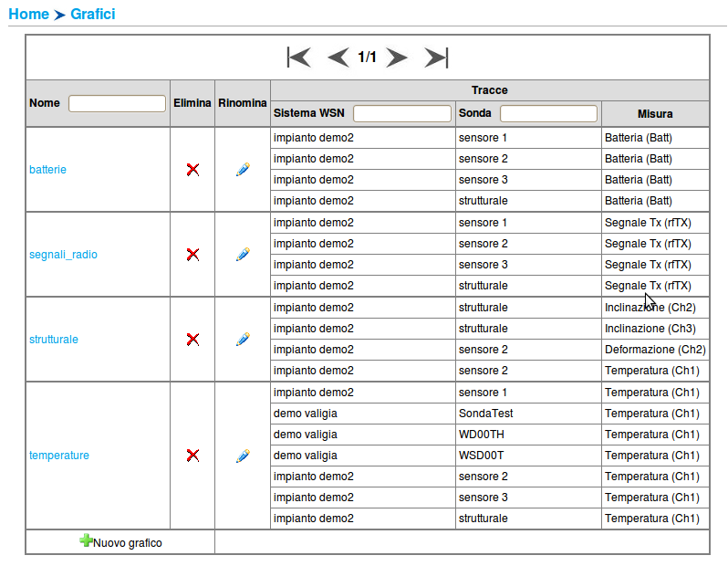Screen dimensions: 728x566
Task: Delete the strutturale chart with red X
Action: pos(192,340)
